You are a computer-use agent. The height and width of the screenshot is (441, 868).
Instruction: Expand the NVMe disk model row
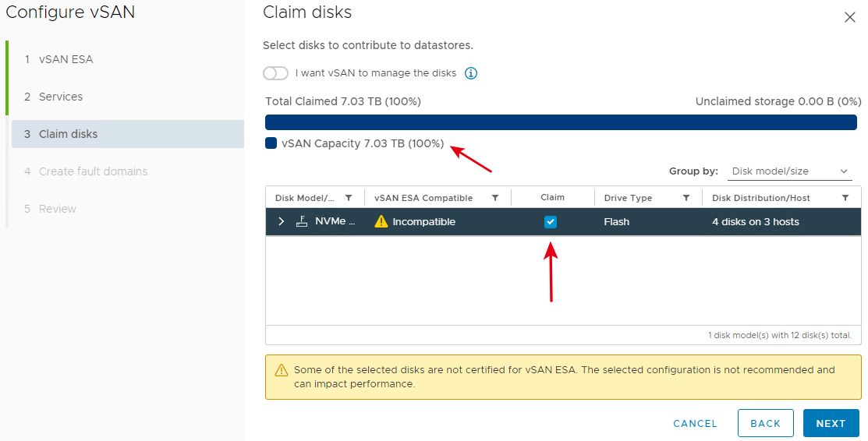coord(282,221)
